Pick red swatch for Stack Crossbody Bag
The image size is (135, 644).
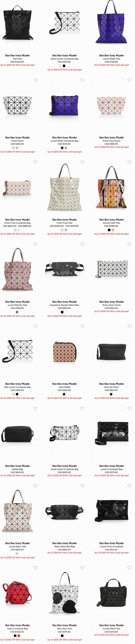[x=19, y=636]
